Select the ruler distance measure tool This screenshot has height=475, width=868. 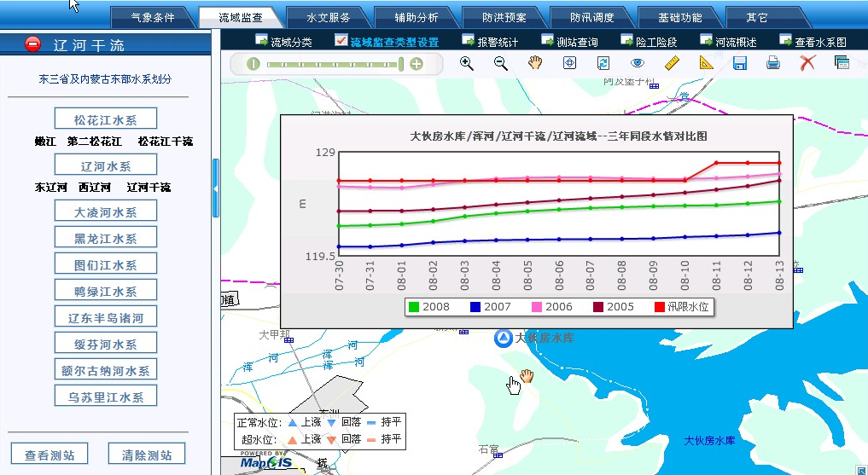672,63
